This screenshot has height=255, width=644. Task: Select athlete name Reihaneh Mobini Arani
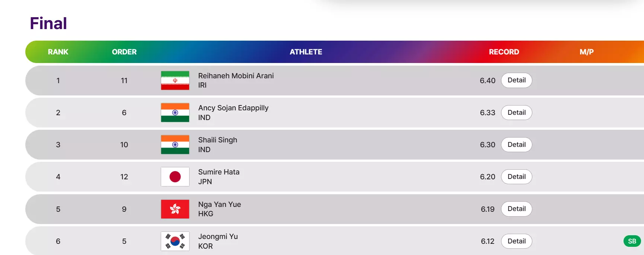(x=236, y=76)
